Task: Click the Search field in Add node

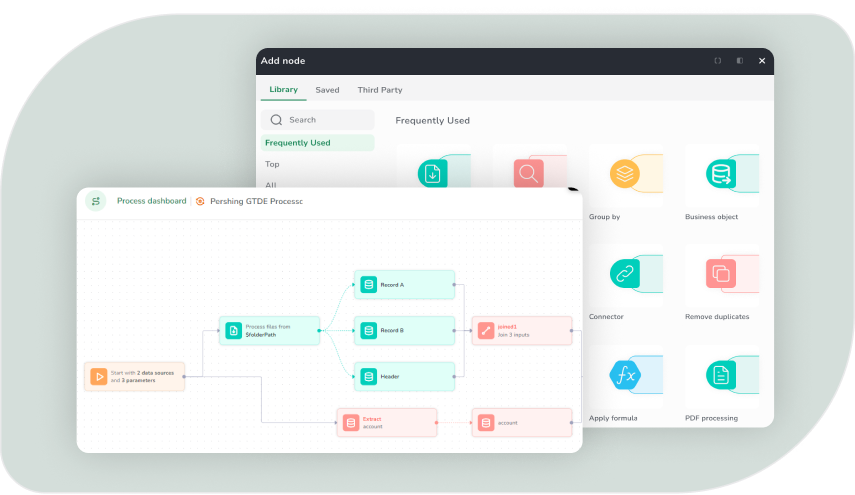Action: pos(317,120)
